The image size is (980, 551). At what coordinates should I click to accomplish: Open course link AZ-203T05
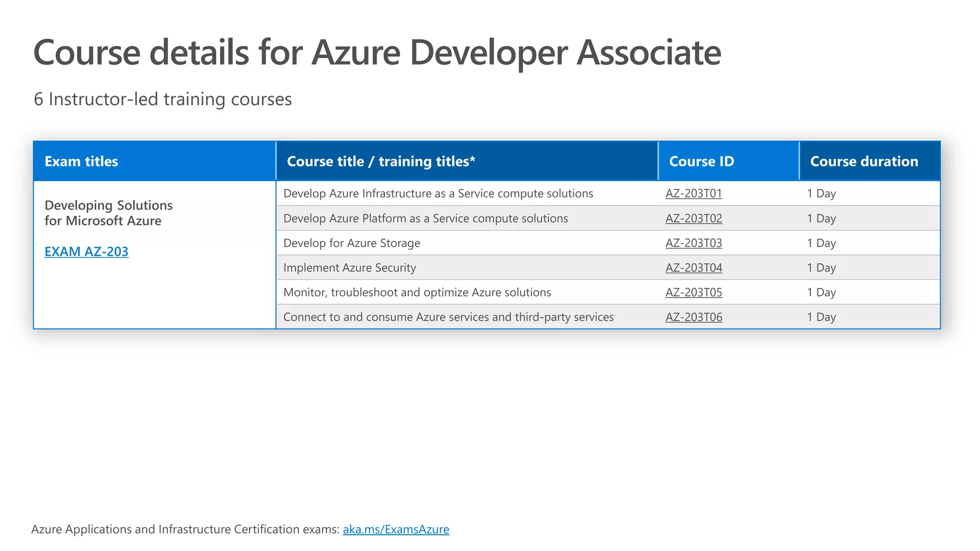tap(694, 292)
